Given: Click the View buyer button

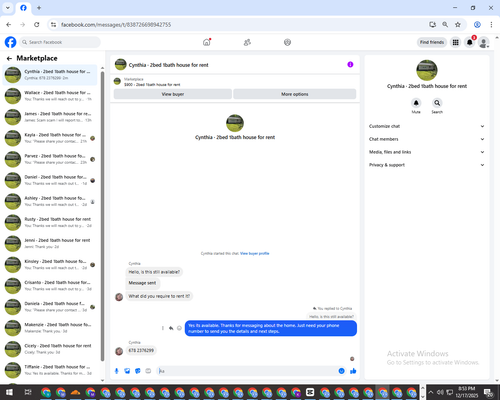Looking at the screenshot, I should tap(173, 94).
